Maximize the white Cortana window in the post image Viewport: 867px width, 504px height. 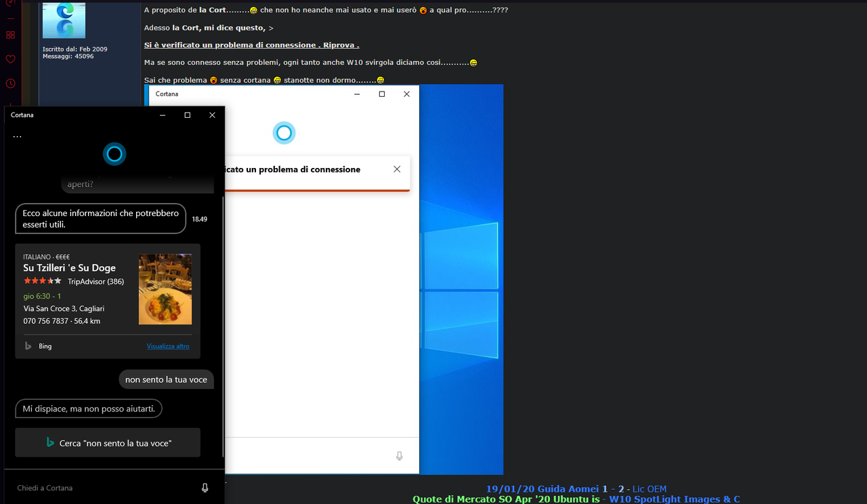click(x=382, y=94)
